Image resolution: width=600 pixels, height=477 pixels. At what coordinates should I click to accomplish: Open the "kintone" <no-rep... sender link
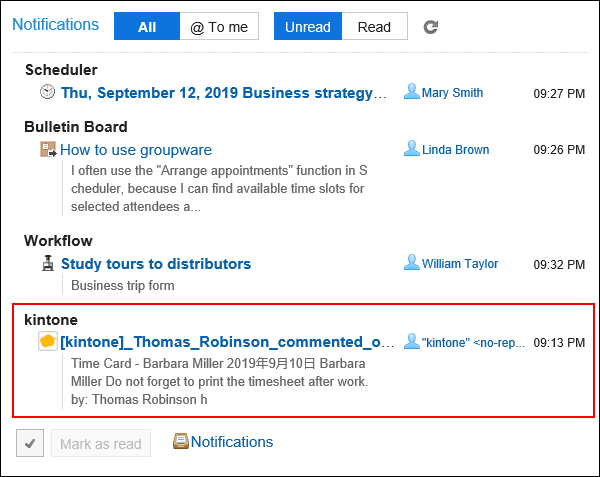point(473,343)
